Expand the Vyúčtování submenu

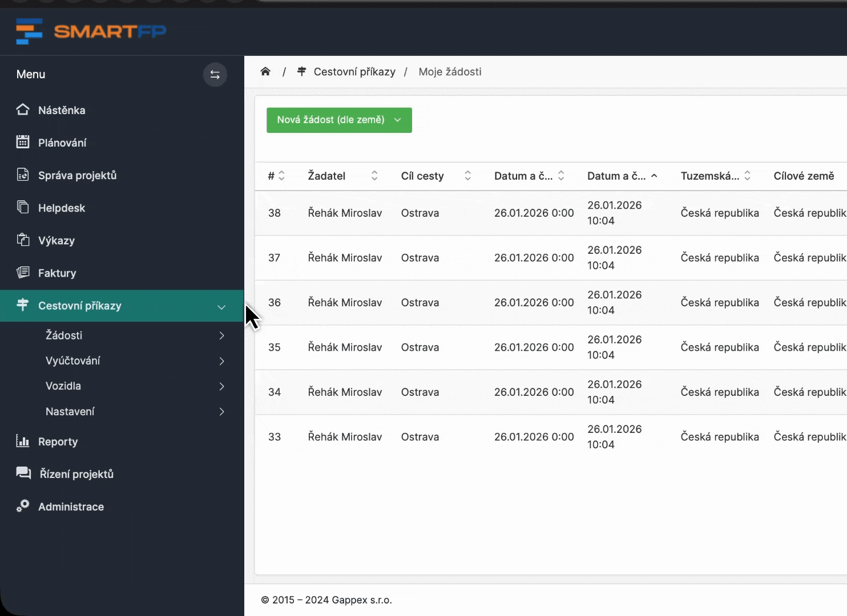pyautogui.click(x=221, y=361)
